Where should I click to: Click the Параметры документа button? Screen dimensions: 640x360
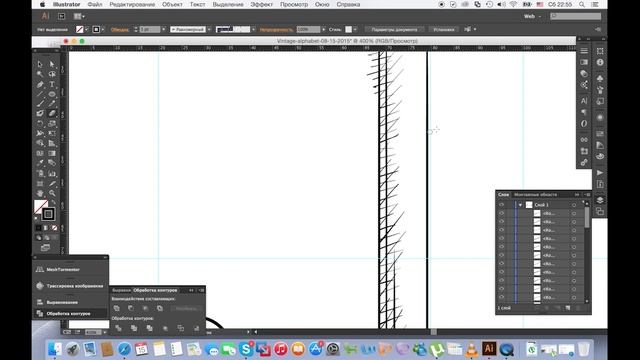(394, 29)
